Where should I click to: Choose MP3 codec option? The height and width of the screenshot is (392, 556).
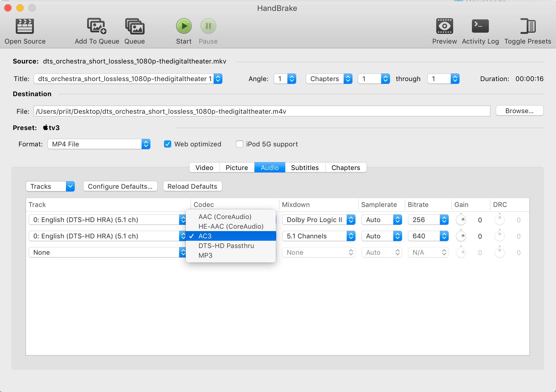tap(231, 255)
